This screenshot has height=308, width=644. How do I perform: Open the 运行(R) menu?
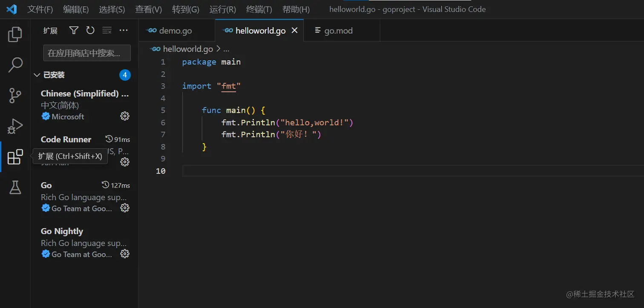pyautogui.click(x=223, y=9)
